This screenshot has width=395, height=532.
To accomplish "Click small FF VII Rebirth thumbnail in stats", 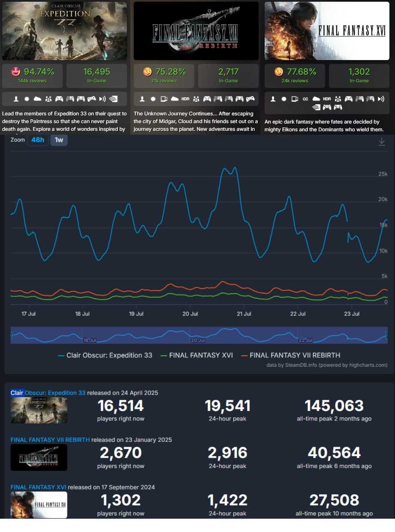I will 39,458.
